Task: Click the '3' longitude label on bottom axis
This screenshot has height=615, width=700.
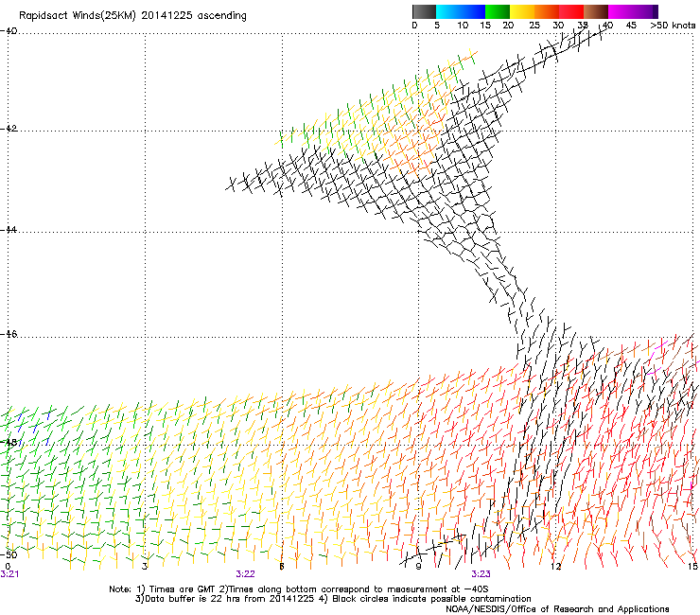Action: 145,567
